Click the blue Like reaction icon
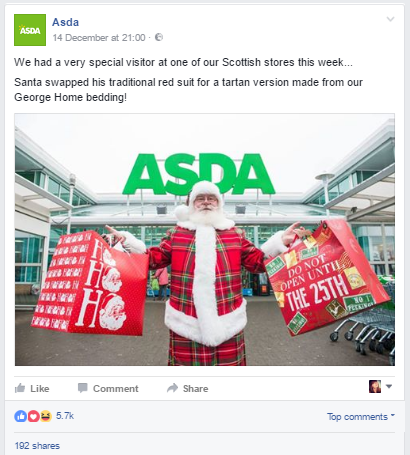The width and height of the screenshot is (410, 455). point(20,416)
